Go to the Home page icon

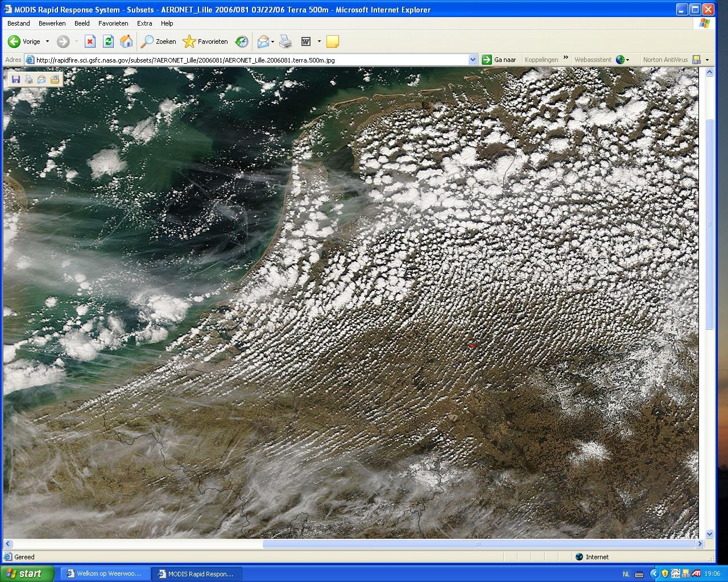(x=126, y=41)
